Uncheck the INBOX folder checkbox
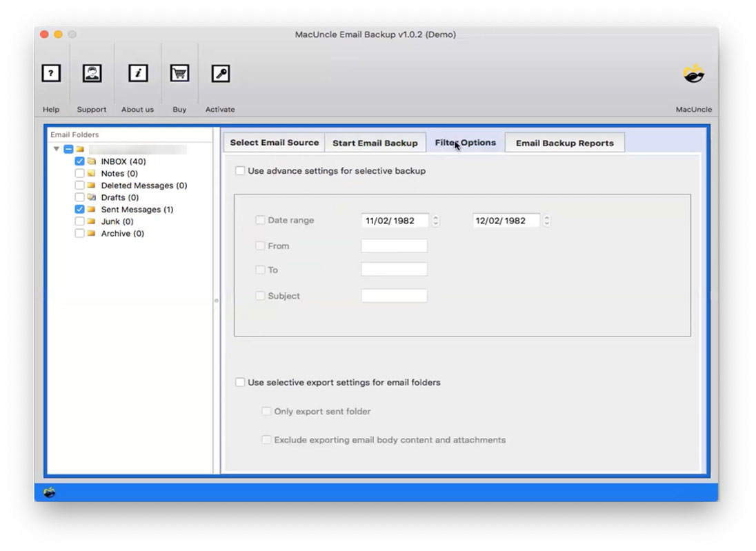Viewport: 756px width, 551px height. 79,161
